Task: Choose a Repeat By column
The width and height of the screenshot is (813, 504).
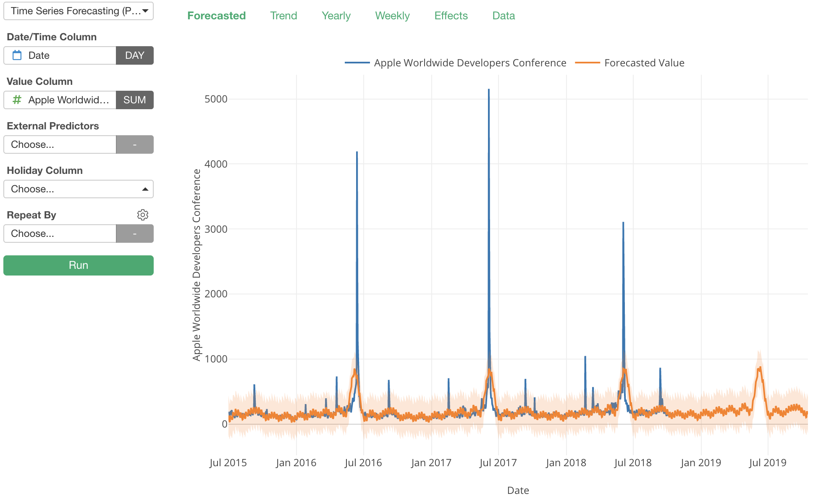Action: (60, 234)
